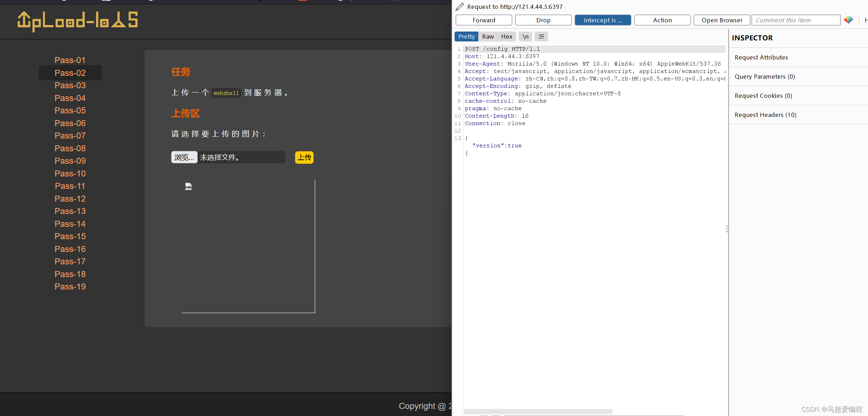This screenshot has width=868, height=416.
Task: Select Pass-05 in the challenge sidebar
Action: point(70,111)
